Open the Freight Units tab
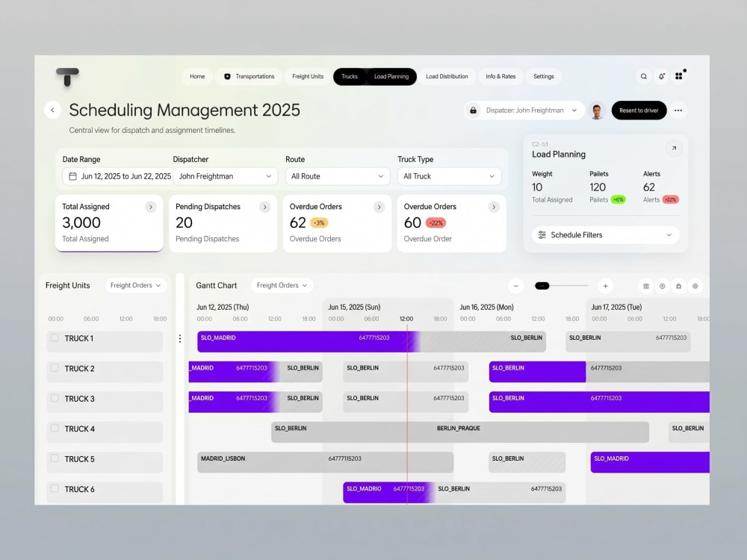The height and width of the screenshot is (560, 747). [x=308, y=76]
